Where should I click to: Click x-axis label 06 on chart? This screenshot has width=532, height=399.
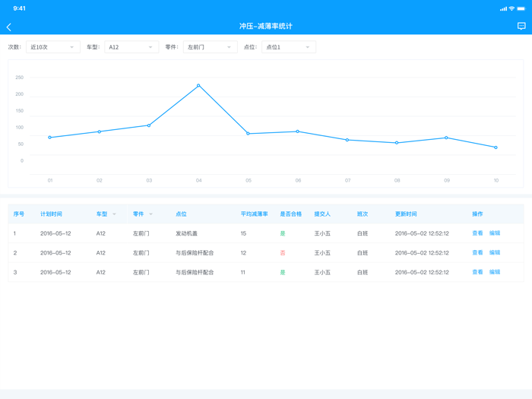[x=298, y=181]
